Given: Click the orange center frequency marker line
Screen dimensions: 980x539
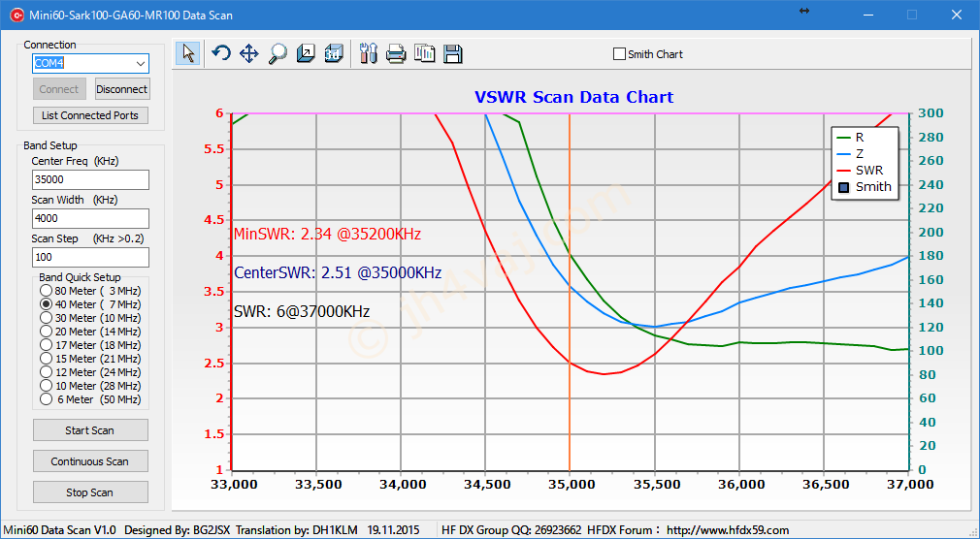Looking at the screenshot, I should [x=570, y=291].
